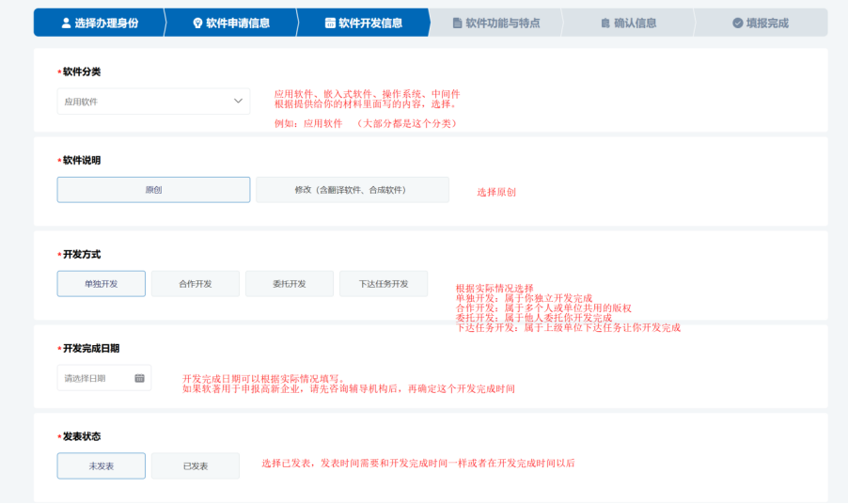The width and height of the screenshot is (848, 504).
Task: Click the person icon on 选择办理身份 step
Action: (66, 23)
